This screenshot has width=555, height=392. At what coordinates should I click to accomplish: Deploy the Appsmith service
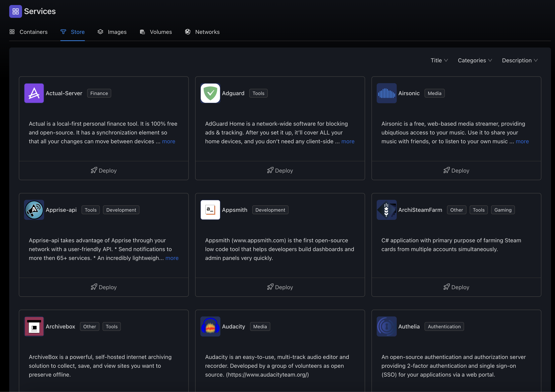[280, 287]
